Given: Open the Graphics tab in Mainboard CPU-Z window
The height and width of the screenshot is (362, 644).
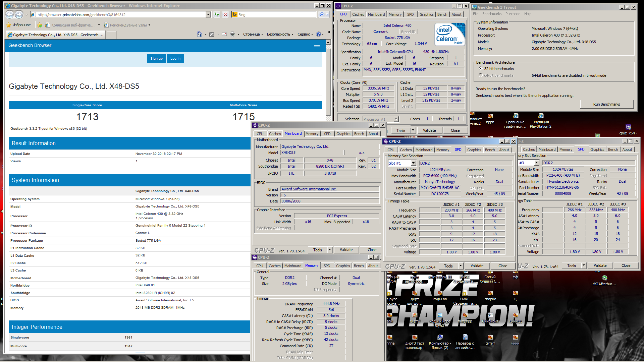Looking at the screenshot, I should click(x=343, y=134).
